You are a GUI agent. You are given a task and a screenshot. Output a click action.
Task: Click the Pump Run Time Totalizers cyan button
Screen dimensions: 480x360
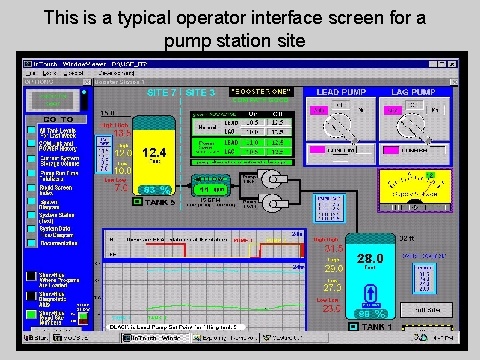tap(32, 173)
